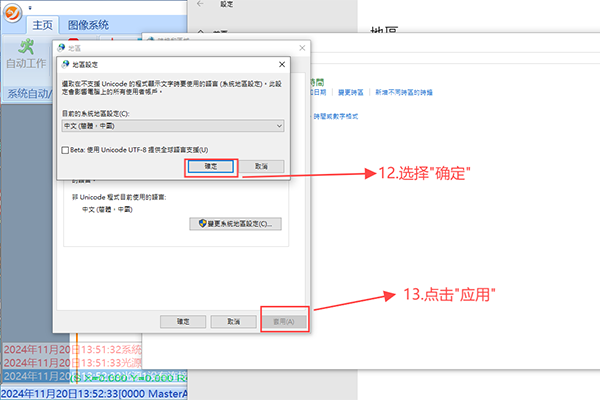
Task: Open the 變更時區 link
Action: [x=349, y=91]
